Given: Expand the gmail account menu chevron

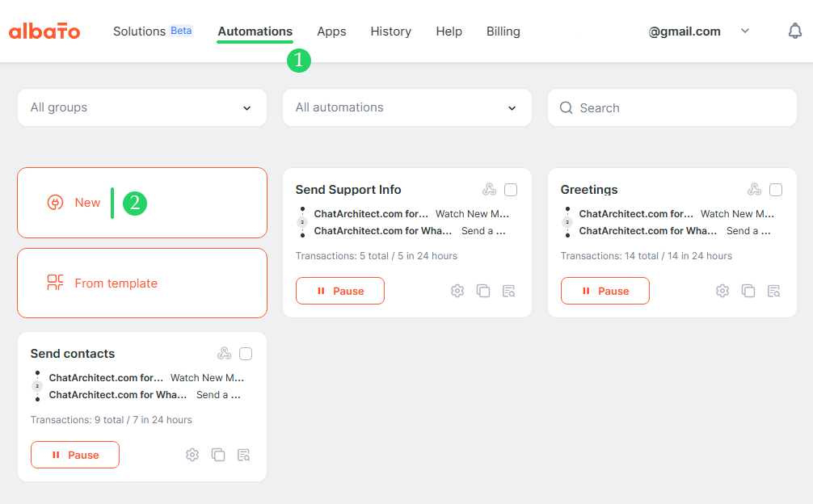Looking at the screenshot, I should (x=745, y=31).
